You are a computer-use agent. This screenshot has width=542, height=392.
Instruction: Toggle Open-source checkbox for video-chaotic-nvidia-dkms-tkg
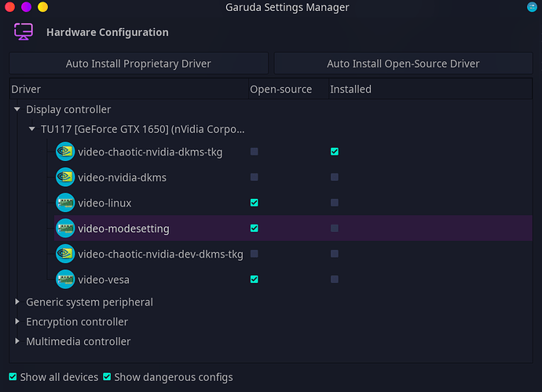tap(254, 152)
